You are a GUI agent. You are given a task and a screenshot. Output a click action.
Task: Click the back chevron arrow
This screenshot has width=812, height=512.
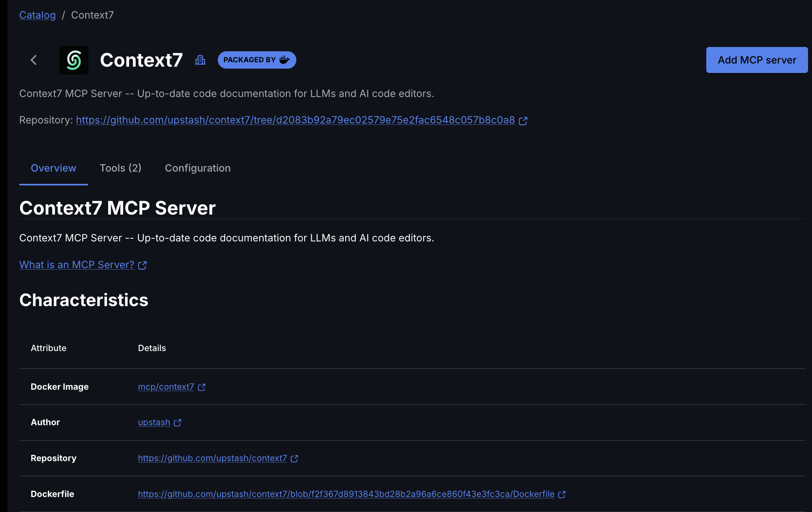[x=34, y=60]
